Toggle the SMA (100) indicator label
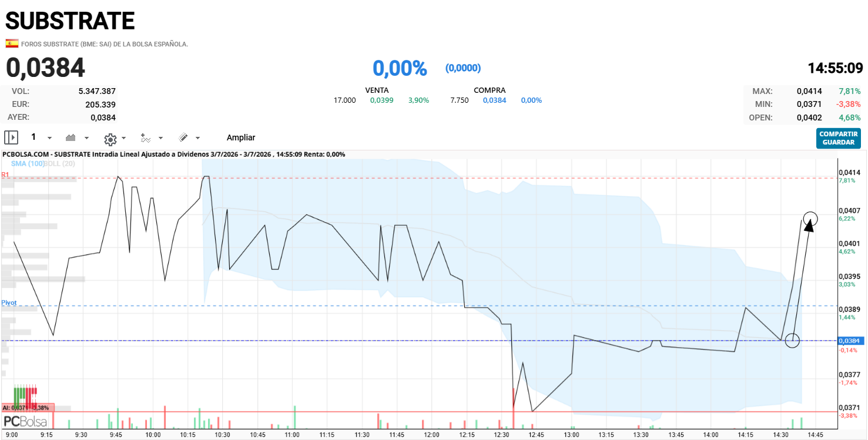Viewport: 868px width, 440px height. 28,163
